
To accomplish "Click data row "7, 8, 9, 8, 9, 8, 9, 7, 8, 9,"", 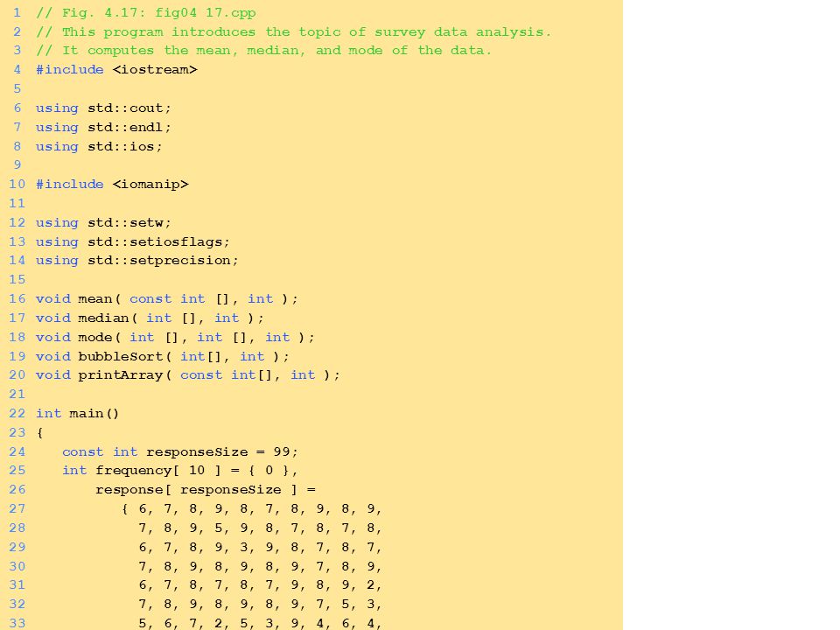I will (260, 567).
